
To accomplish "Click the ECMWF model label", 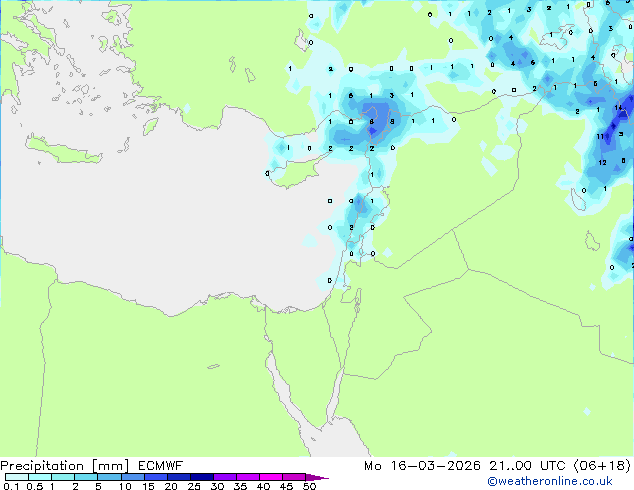I will click(161, 466).
